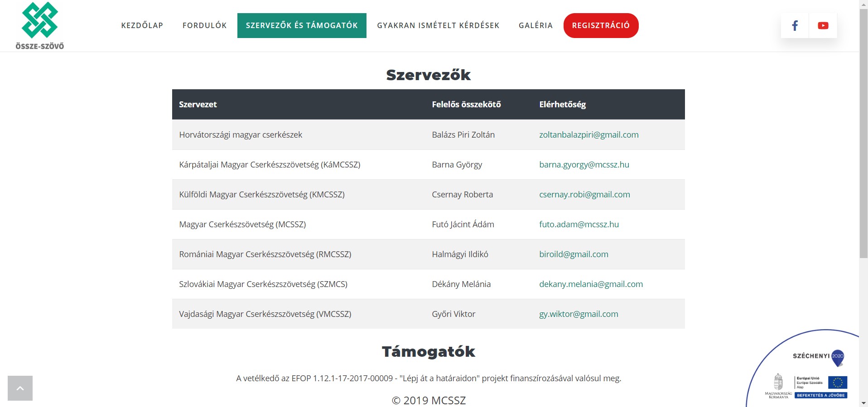The width and height of the screenshot is (868, 407).
Task: Click the back-to-top arrow button
Action: pos(20,388)
